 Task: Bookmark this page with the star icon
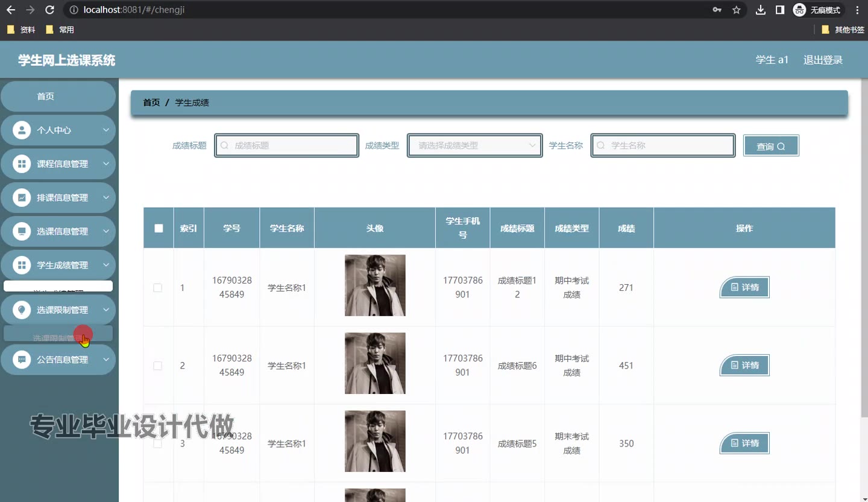point(736,10)
